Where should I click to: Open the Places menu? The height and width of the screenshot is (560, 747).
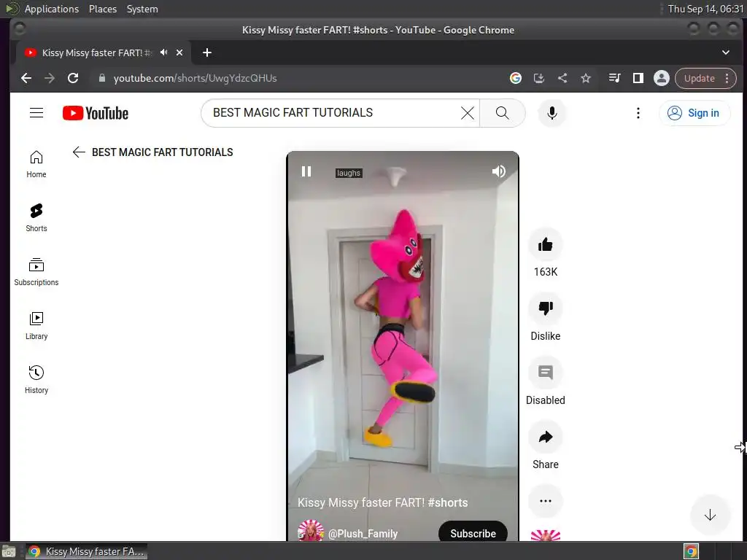coord(103,9)
